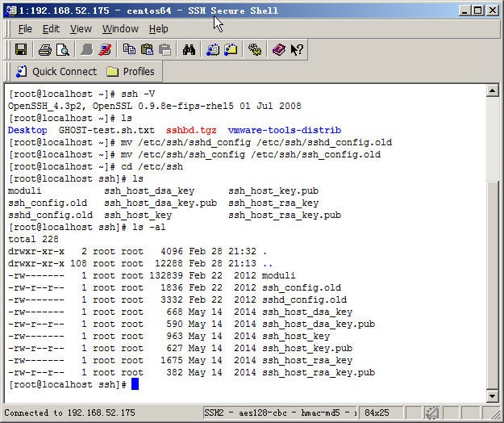Minimize the SSH Secure Shell window
Screen dimensions: 504x423
pyautogui.click(x=464, y=10)
